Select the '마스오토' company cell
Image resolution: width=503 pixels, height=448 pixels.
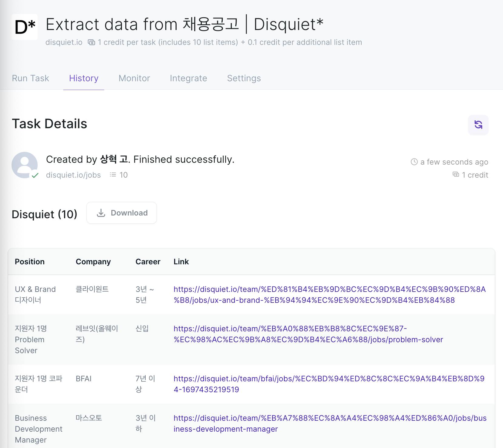pyautogui.click(x=89, y=418)
